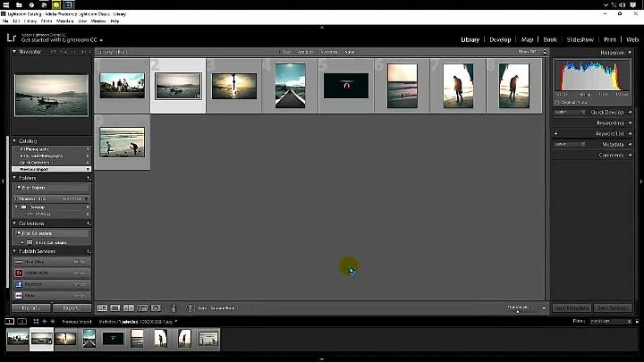Select main window display button 1
The image size is (644, 362).
10,322
